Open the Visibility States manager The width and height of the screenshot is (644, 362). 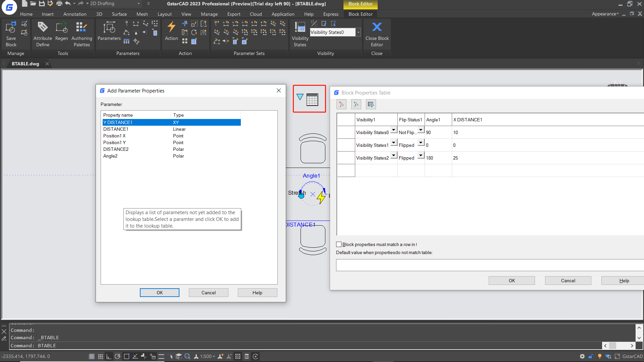(300, 27)
